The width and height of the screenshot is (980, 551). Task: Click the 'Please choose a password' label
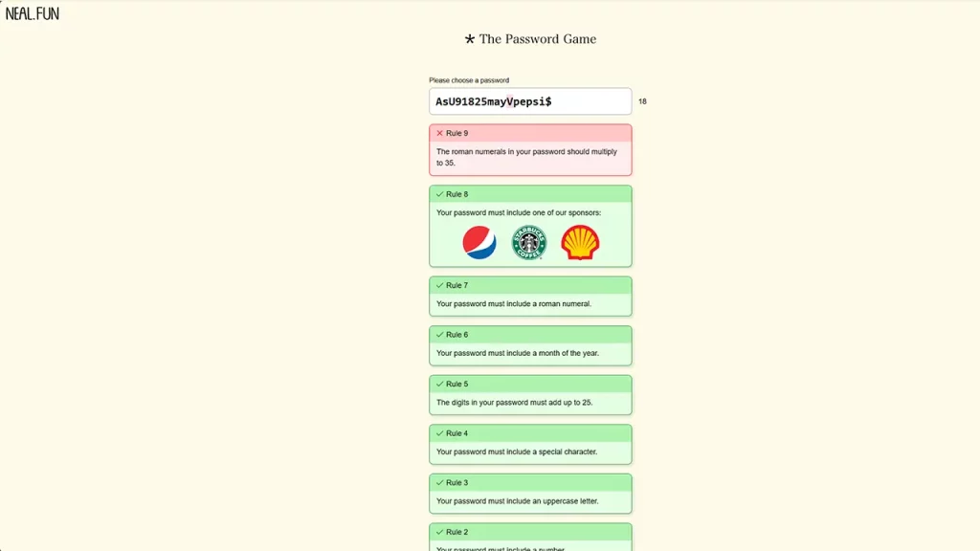(469, 80)
